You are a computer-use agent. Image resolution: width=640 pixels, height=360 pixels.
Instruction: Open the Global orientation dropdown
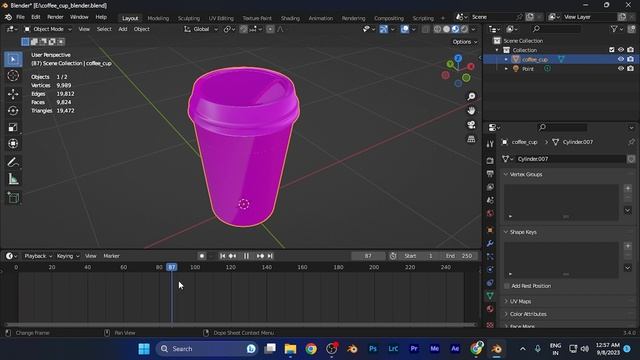coord(201,29)
